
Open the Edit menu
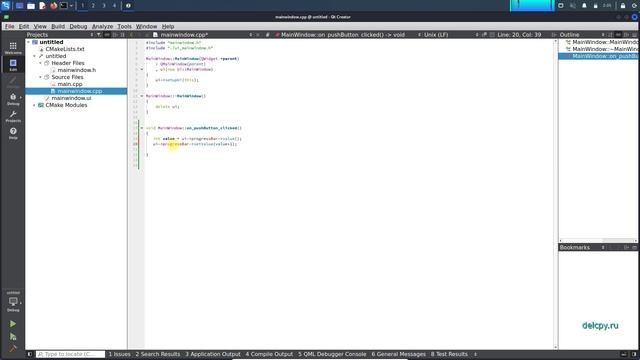click(x=24, y=27)
